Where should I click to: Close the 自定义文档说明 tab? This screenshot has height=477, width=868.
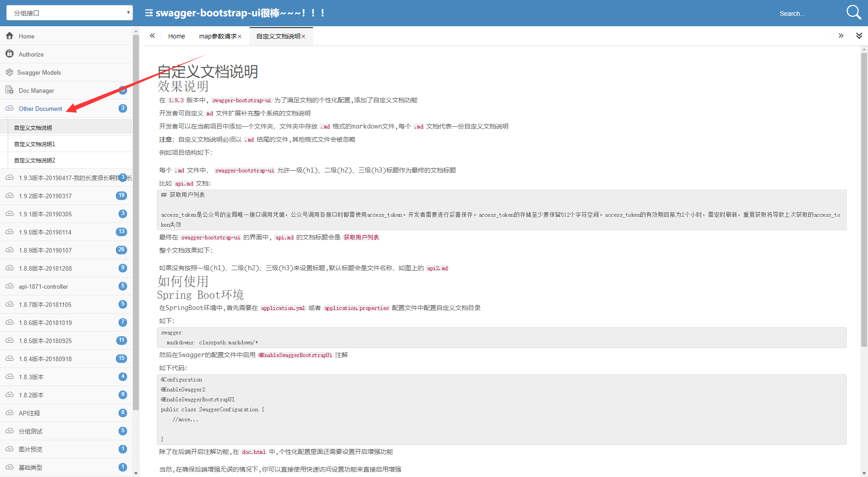(x=304, y=37)
